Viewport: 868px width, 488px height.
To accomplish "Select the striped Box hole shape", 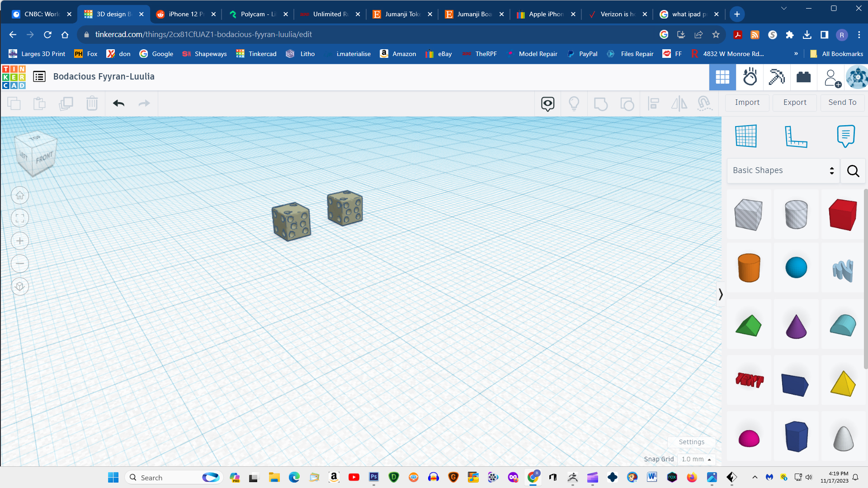I will tap(749, 215).
